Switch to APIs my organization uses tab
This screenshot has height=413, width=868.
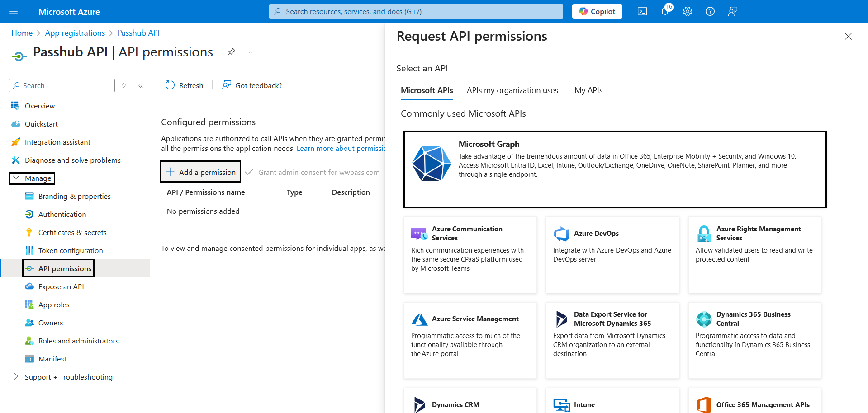[x=512, y=90]
